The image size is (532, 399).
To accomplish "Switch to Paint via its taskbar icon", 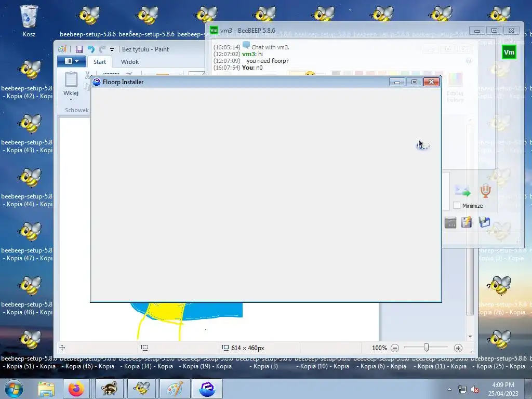I will pyautogui.click(x=175, y=389).
